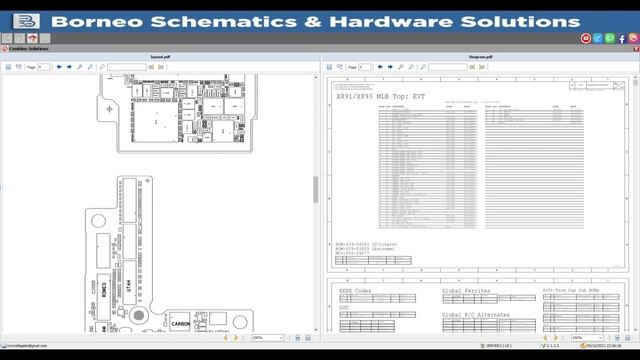The image size is (640, 360).
Task: Go to previous page in diagram.pdf
Action: click(380, 67)
